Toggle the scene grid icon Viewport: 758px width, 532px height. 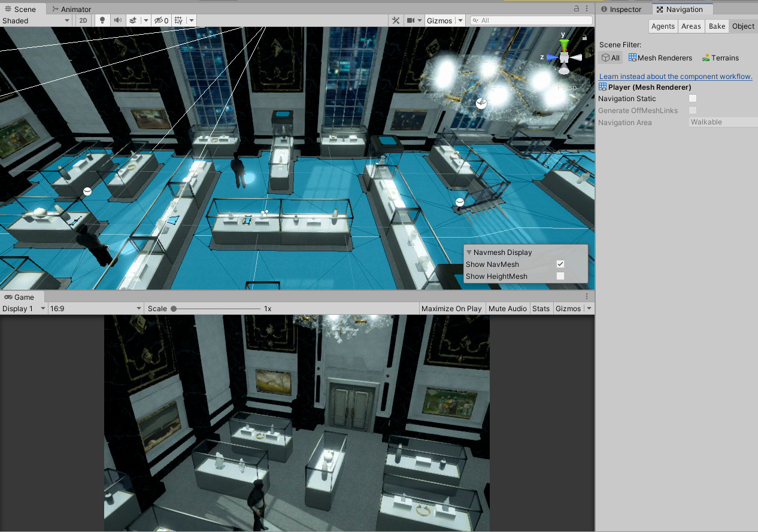178,20
